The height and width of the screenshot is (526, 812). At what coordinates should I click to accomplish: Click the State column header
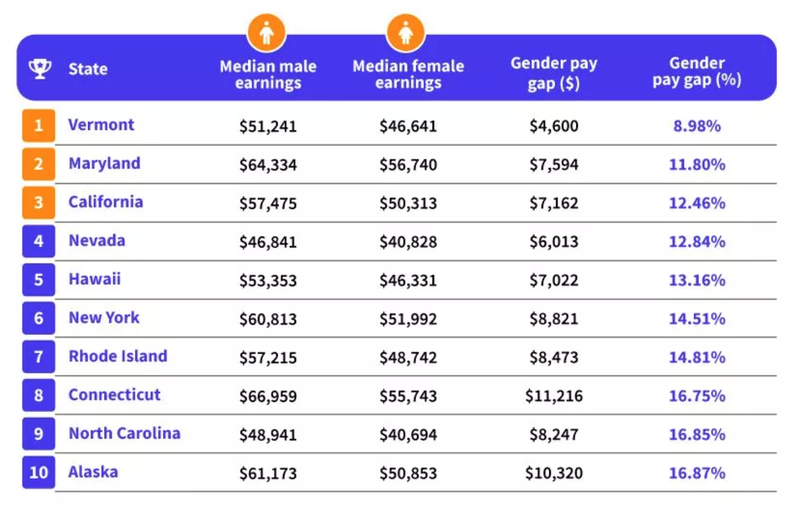tap(88, 69)
